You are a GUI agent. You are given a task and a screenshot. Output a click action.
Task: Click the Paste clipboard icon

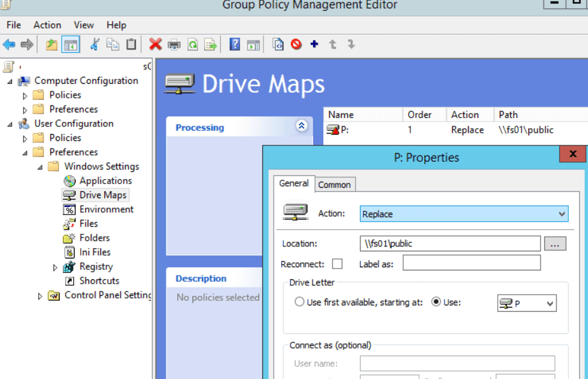click(x=131, y=44)
